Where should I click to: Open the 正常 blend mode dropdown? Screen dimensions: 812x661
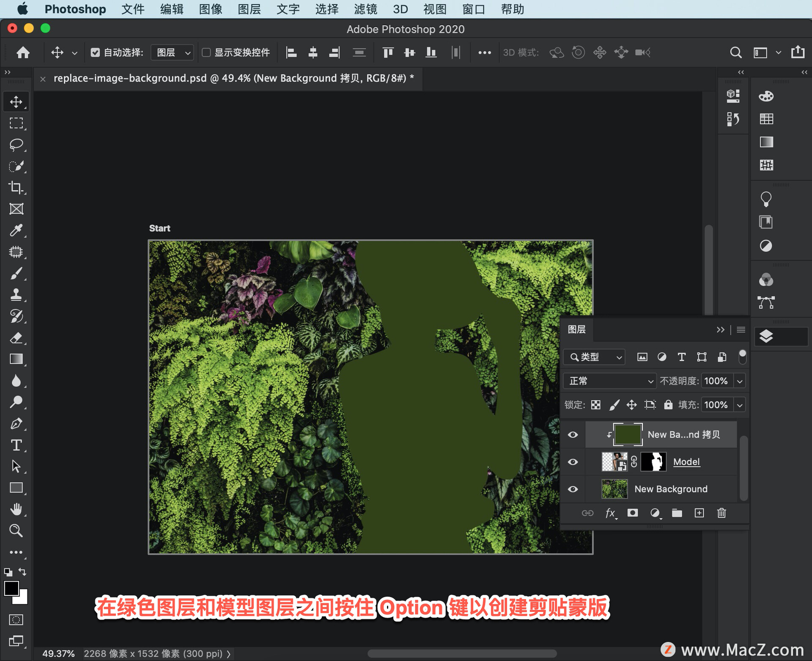point(609,381)
